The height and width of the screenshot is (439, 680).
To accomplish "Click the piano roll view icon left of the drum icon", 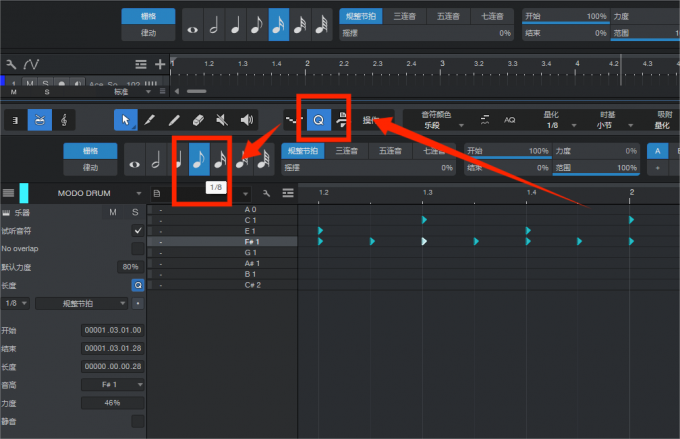I will pos(16,120).
